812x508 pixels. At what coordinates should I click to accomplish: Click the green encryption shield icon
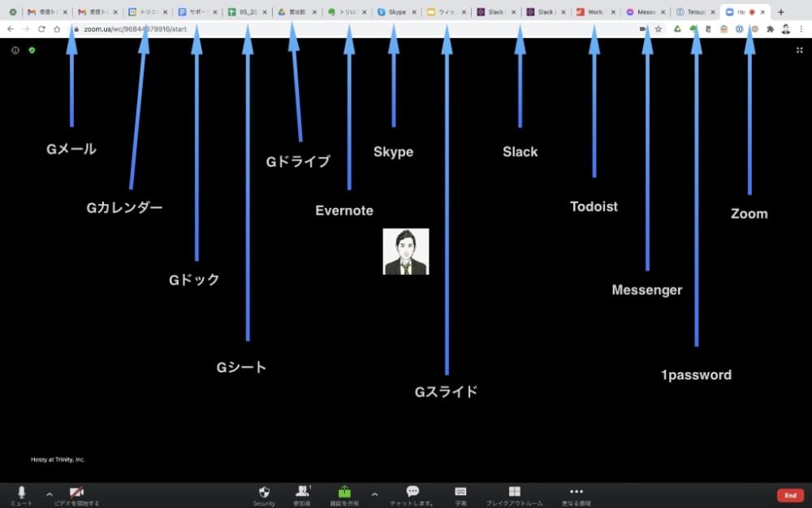(32, 50)
